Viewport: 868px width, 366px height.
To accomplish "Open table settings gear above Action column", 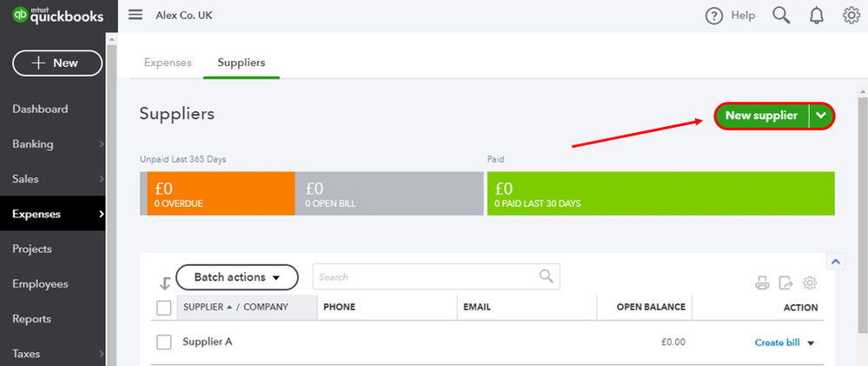I will click(x=810, y=283).
